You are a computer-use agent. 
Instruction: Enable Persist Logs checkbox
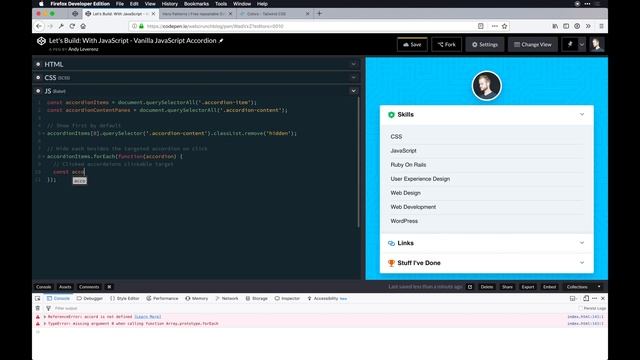(580, 308)
